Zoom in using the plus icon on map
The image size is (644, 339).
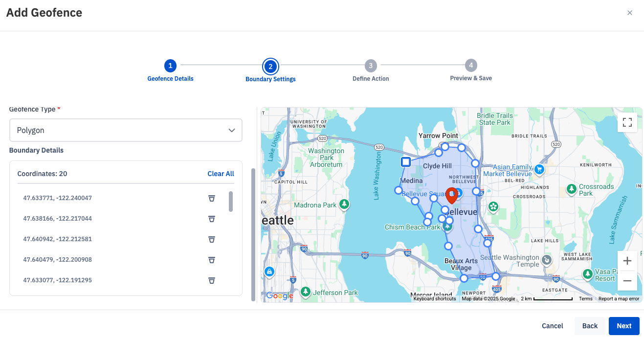tap(627, 261)
